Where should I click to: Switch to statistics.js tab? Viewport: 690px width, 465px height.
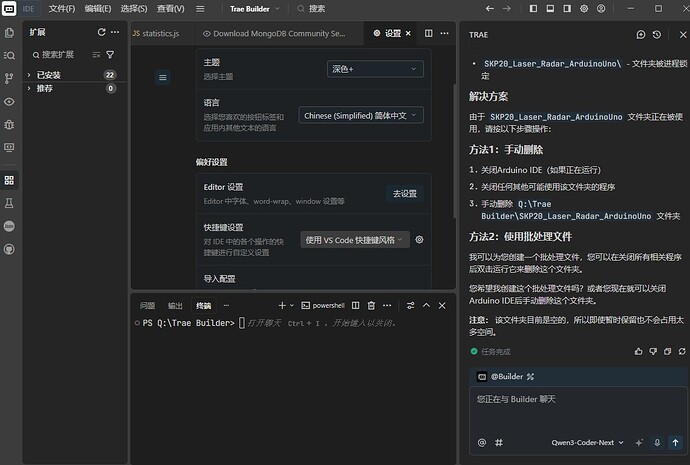coord(161,33)
